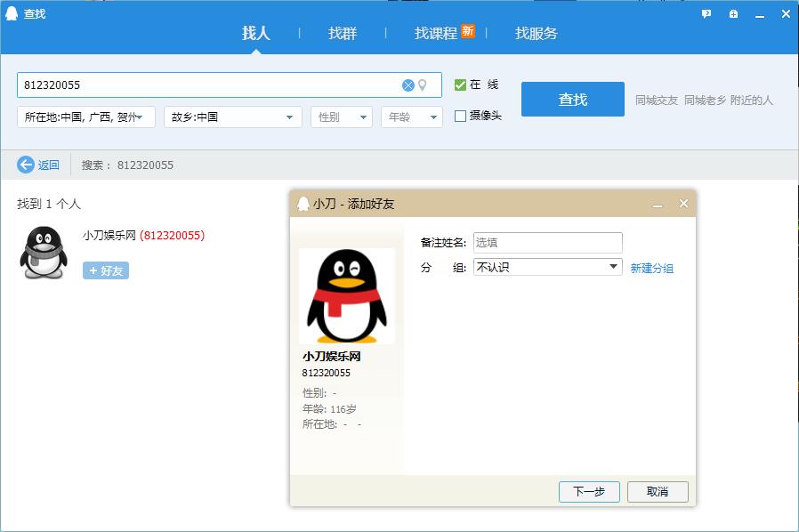Click the back arrow icon beside 返回

pyautogui.click(x=26, y=165)
